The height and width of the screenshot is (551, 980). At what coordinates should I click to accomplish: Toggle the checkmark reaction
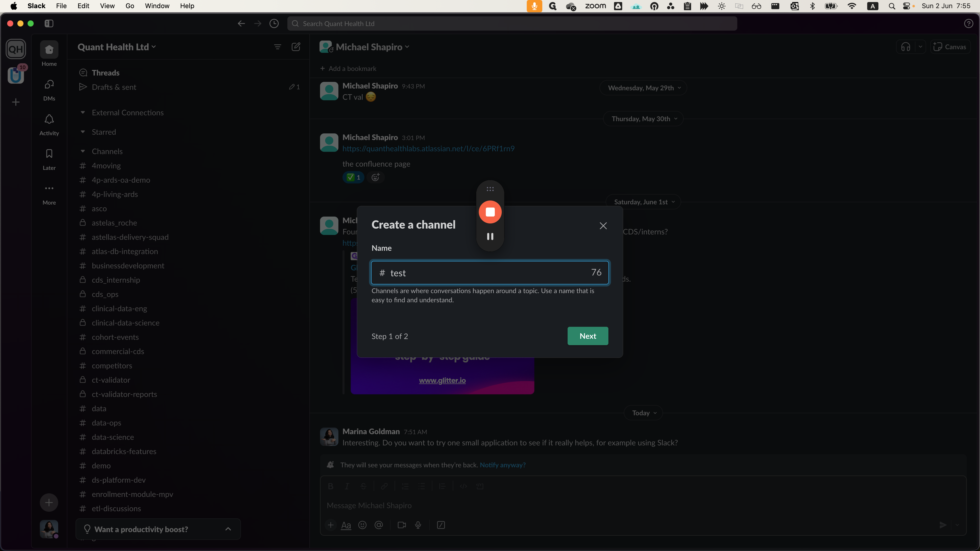tap(353, 177)
